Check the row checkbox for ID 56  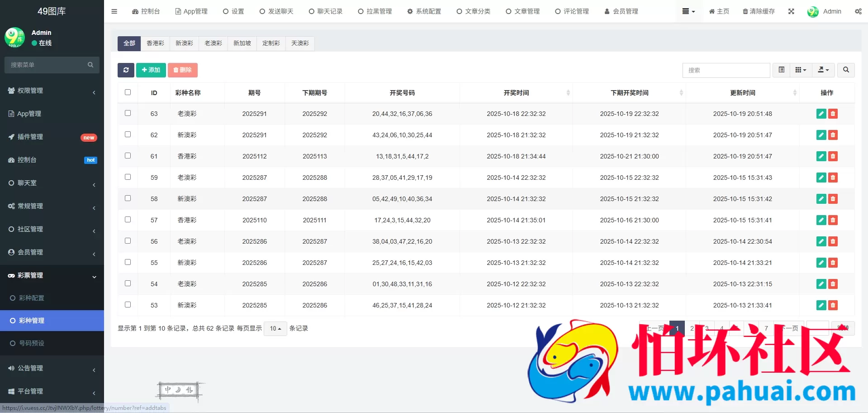[x=128, y=241]
